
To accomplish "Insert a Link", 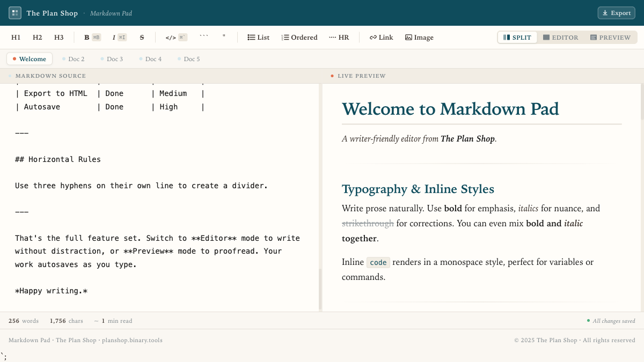I will pos(382,38).
